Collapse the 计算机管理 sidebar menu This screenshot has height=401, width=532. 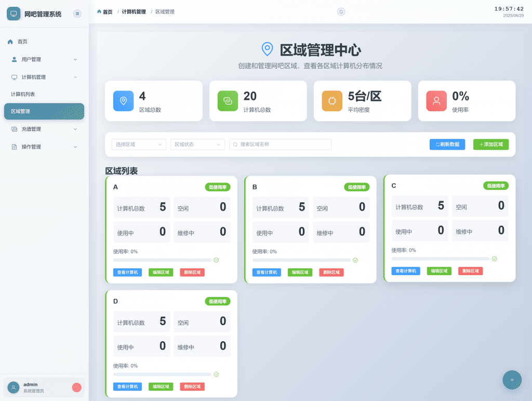tap(44, 77)
